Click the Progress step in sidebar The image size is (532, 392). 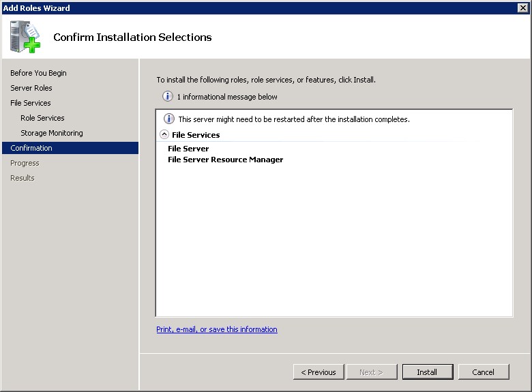[x=25, y=163]
